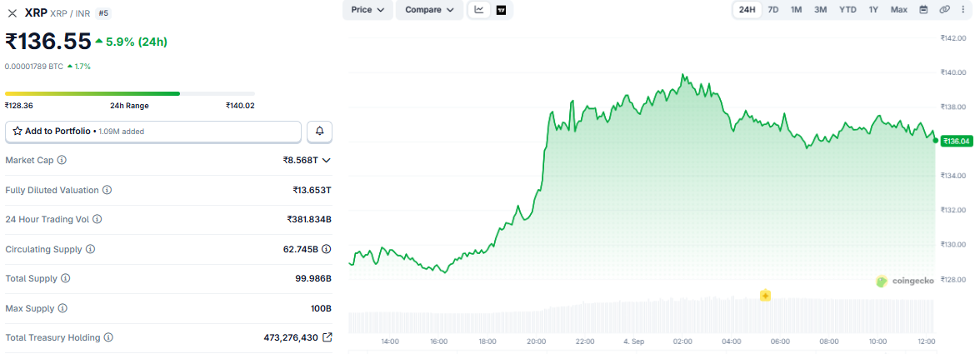Click the 100B max supply value

tap(322, 308)
